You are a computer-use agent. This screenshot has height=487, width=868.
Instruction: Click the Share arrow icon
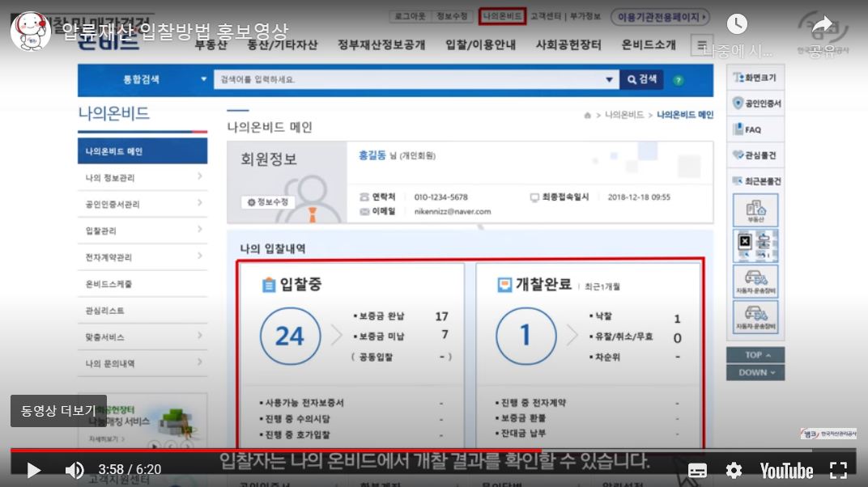(x=822, y=25)
